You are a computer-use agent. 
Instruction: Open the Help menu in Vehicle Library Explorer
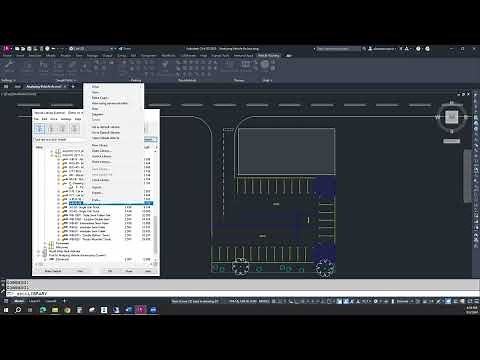pyautogui.click(x=78, y=119)
